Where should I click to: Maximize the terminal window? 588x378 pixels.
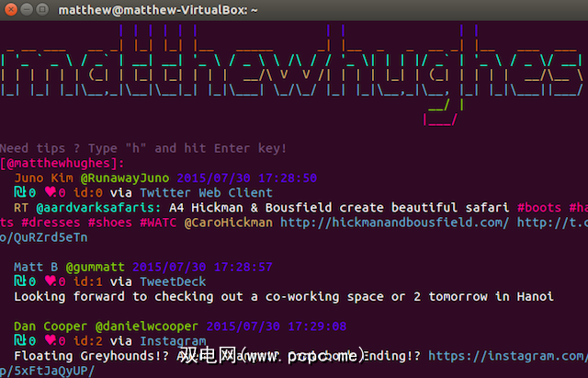point(42,9)
